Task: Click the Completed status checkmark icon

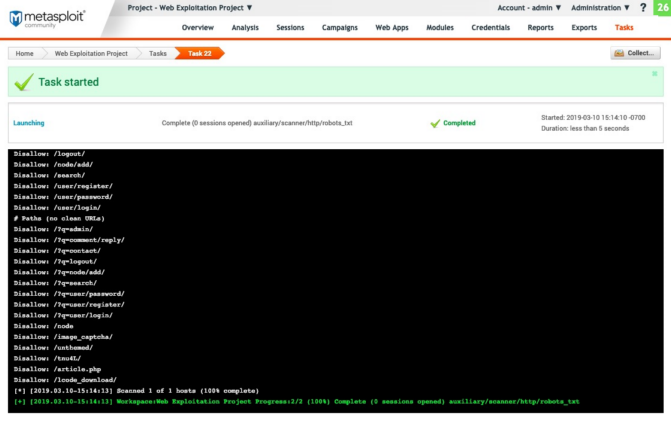Action: click(x=434, y=123)
